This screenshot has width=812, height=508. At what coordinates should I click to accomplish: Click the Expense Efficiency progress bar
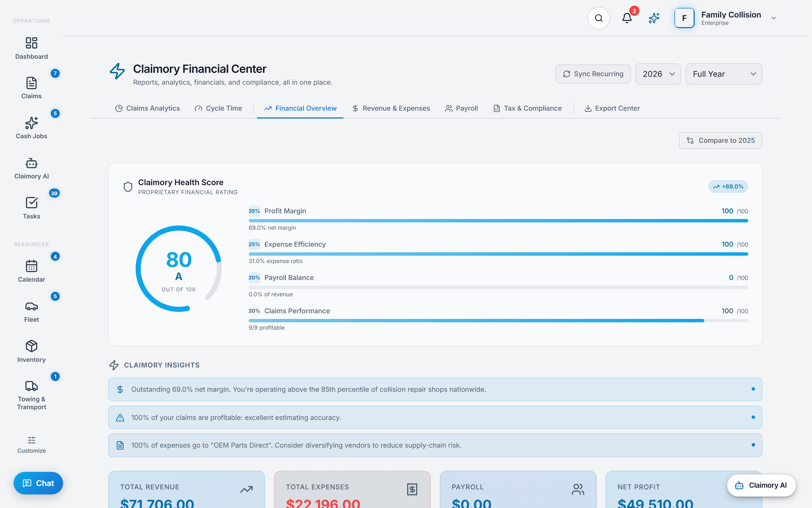click(498, 254)
